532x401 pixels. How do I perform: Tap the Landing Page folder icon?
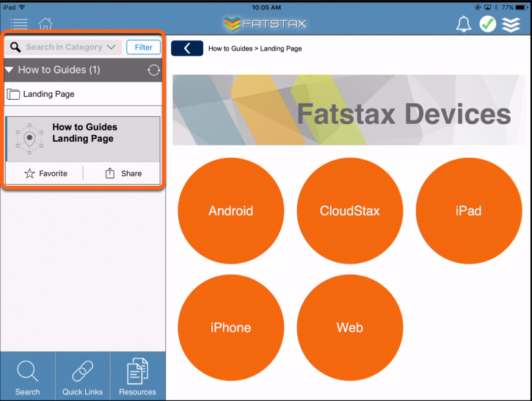[x=13, y=94]
